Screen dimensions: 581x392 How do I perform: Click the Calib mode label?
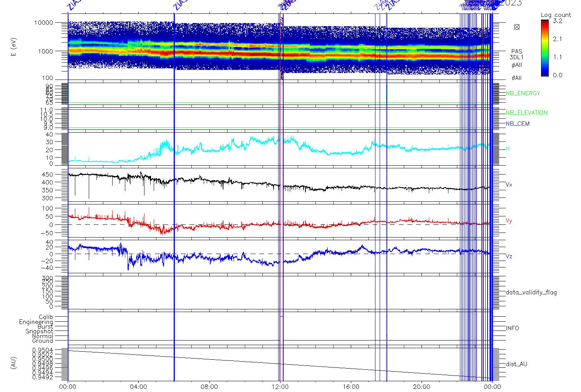(x=46, y=317)
